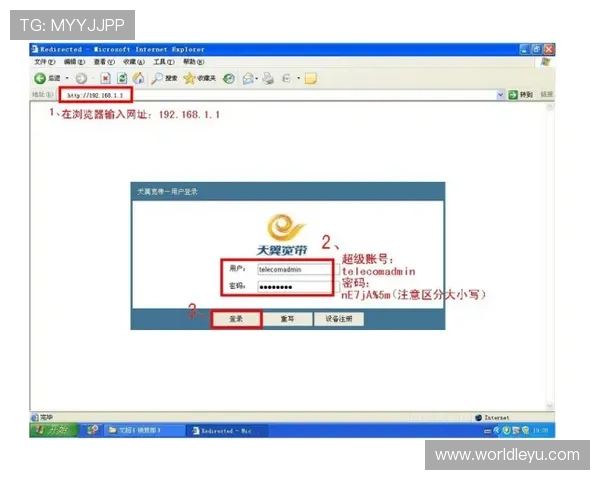Open the 收藏 (Favorites) menu
This screenshot has width=600, height=480.
pos(134,62)
